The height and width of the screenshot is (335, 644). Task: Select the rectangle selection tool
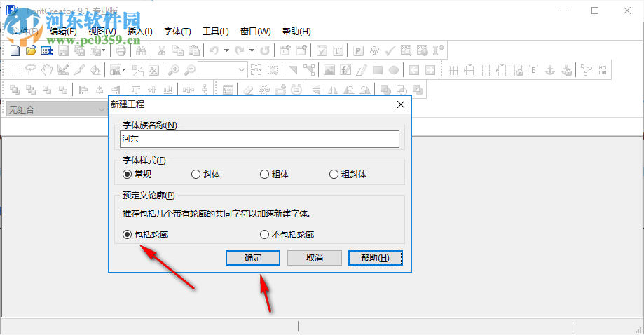click(15, 70)
